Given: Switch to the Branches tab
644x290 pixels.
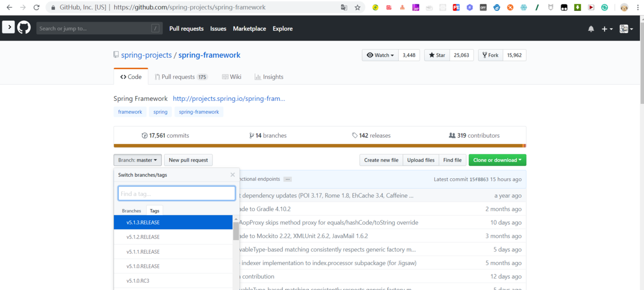Looking at the screenshot, I should pyautogui.click(x=131, y=210).
